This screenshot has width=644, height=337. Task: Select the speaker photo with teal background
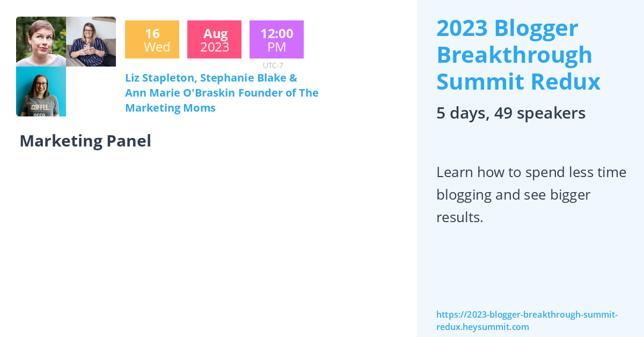(x=41, y=91)
